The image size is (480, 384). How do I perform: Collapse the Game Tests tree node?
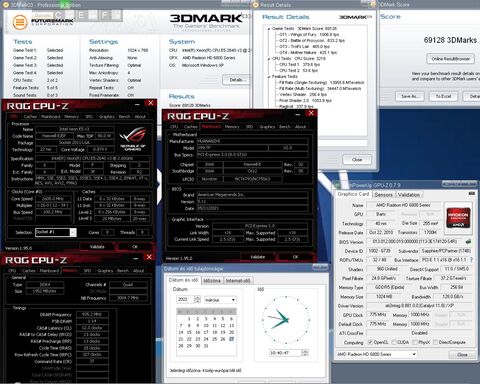click(269, 29)
